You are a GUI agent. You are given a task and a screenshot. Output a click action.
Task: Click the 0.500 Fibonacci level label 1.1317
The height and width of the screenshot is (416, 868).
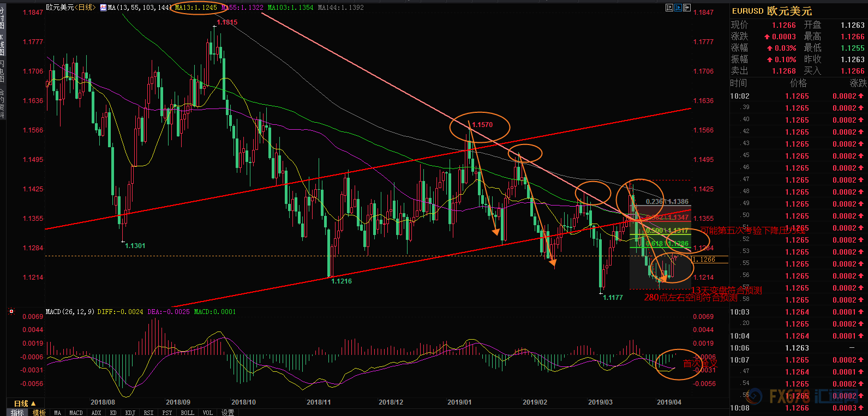pos(667,231)
